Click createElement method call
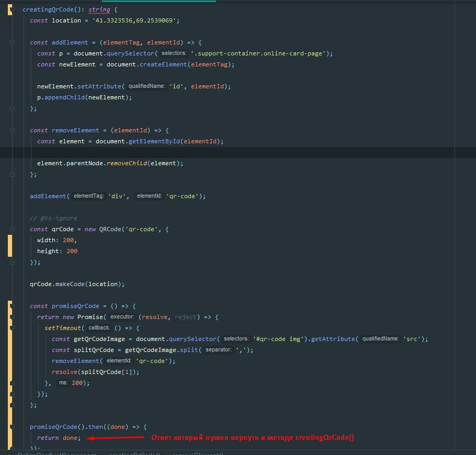This screenshot has height=455, width=476. [x=163, y=64]
